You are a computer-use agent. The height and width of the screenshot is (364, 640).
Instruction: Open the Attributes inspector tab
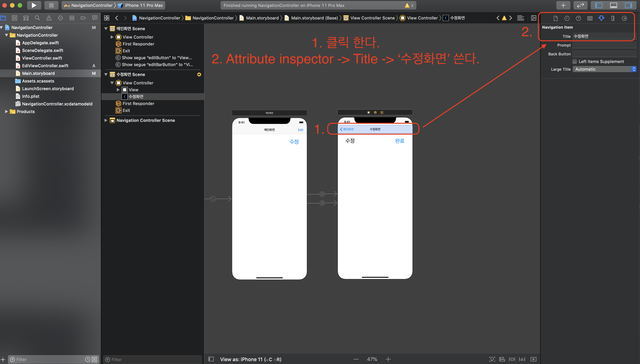click(x=601, y=18)
